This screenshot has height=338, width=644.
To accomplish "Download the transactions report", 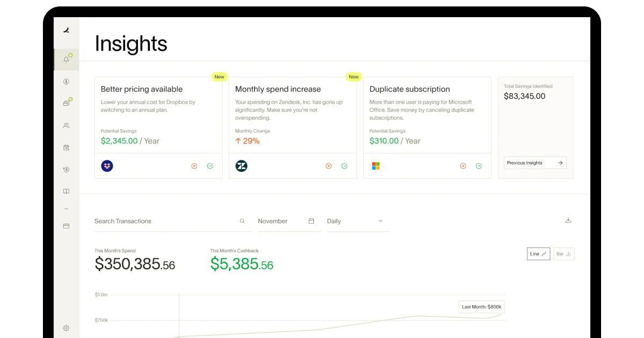I will tap(568, 221).
